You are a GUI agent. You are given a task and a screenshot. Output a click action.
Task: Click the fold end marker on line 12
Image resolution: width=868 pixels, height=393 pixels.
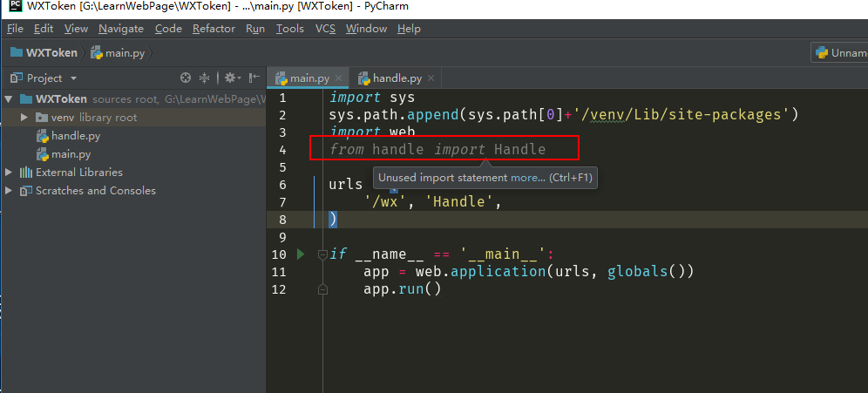pyautogui.click(x=322, y=289)
